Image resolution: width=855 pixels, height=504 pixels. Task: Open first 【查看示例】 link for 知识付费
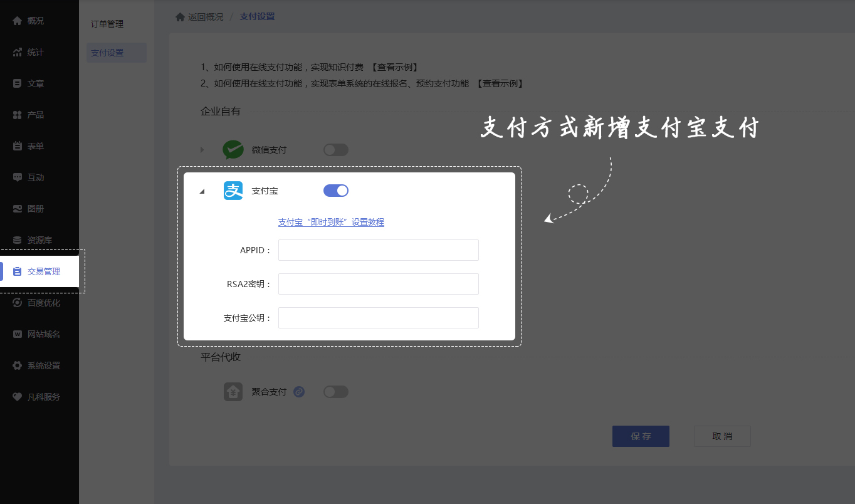pyautogui.click(x=394, y=67)
